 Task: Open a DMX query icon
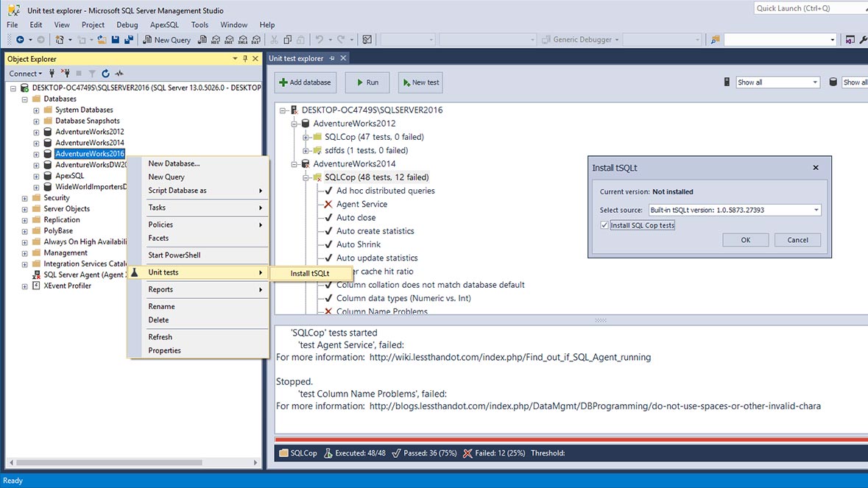point(229,40)
